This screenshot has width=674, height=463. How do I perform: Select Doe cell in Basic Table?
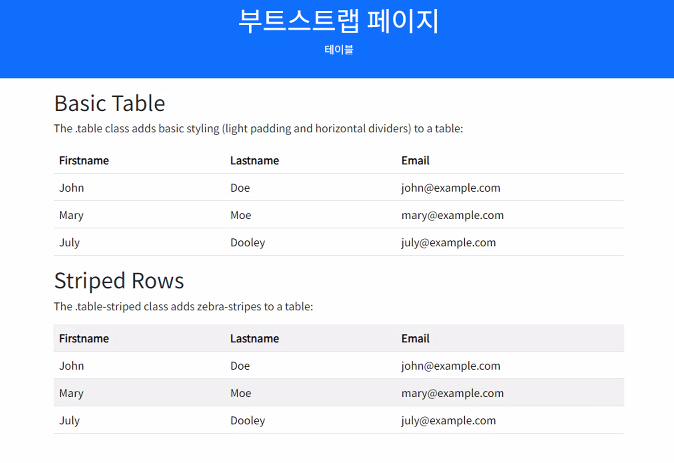[240, 188]
